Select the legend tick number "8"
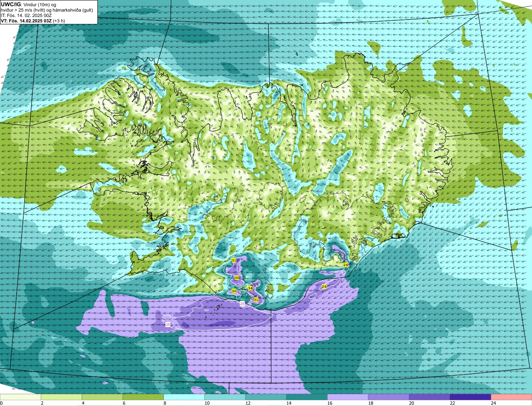This screenshot has width=532, height=406. tap(164, 403)
